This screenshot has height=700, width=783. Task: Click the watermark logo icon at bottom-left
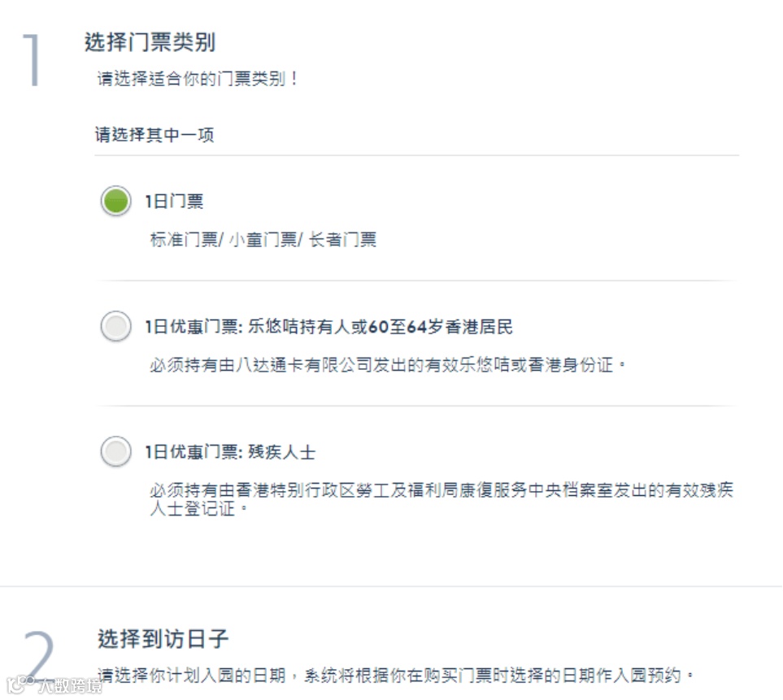click(18, 685)
